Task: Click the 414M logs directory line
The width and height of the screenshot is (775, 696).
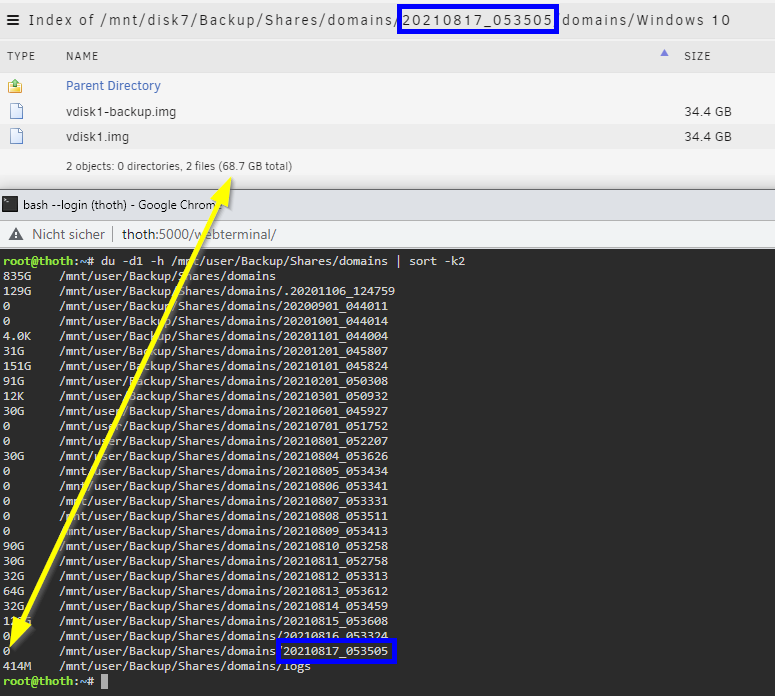Action: [157, 666]
